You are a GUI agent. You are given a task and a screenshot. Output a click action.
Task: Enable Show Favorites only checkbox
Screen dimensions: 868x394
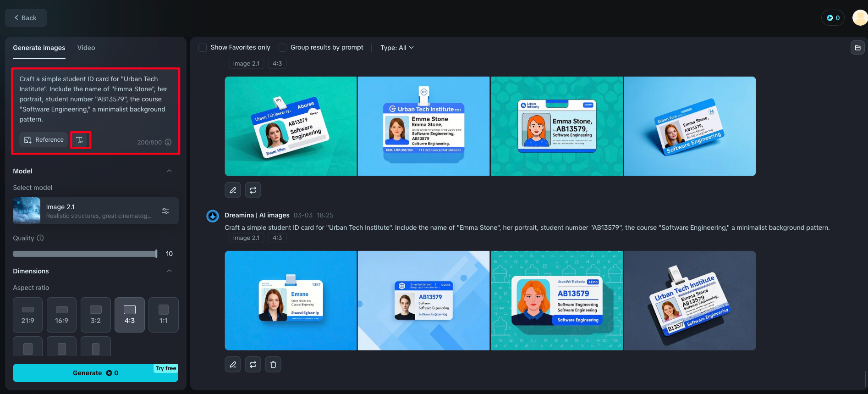click(x=202, y=48)
